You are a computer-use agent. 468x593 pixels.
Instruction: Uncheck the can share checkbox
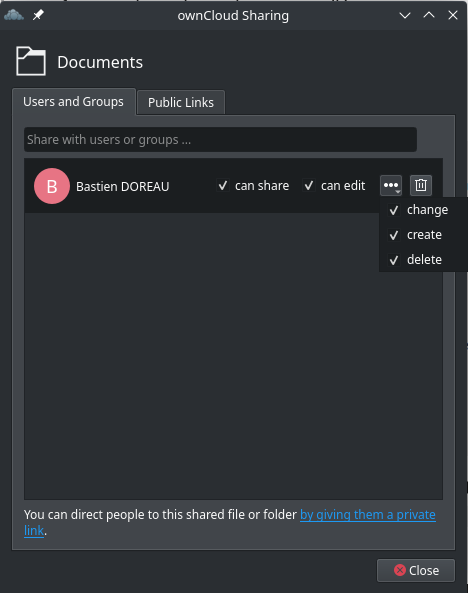tap(223, 185)
